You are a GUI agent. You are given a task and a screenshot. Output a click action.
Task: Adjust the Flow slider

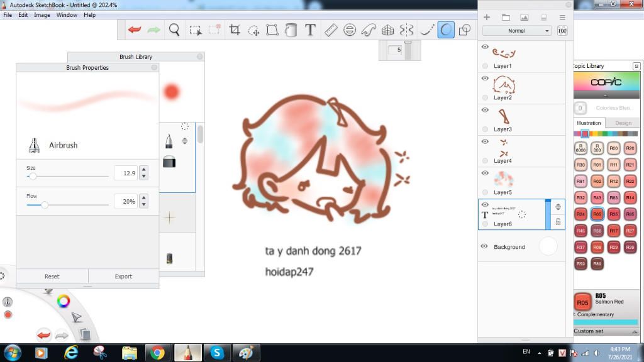coord(45,204)
